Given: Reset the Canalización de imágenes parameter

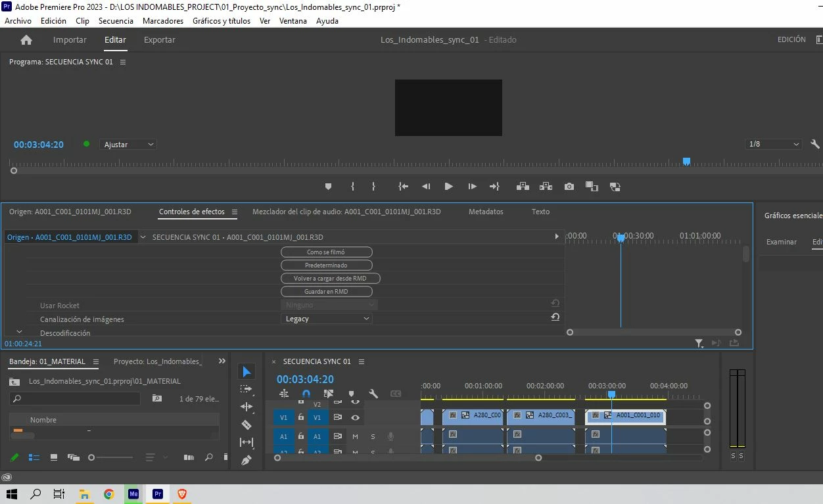Looking at the screenshot, I should point(555,317).
